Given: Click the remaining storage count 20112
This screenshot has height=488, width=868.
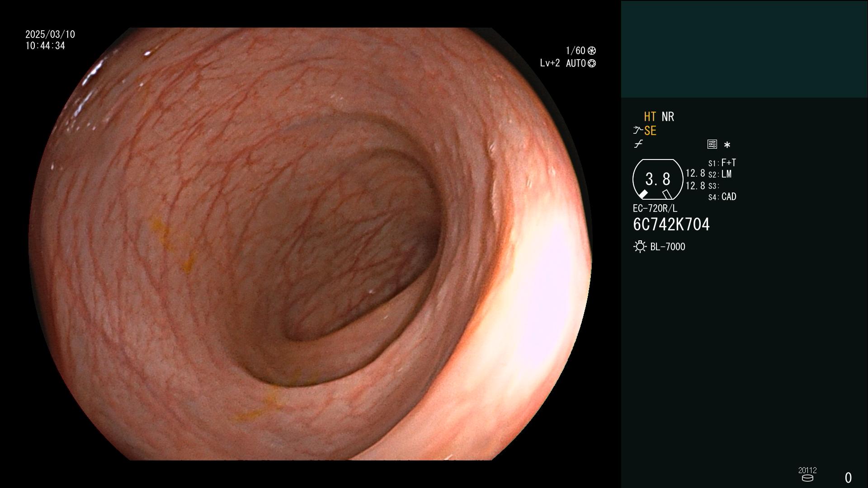Looking at the screenshot, I should 807,470.
